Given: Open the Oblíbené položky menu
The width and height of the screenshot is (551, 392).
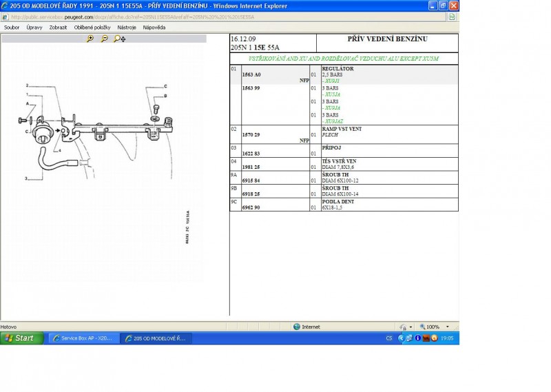Looking at the screenshot, I should tap(92, 28).
